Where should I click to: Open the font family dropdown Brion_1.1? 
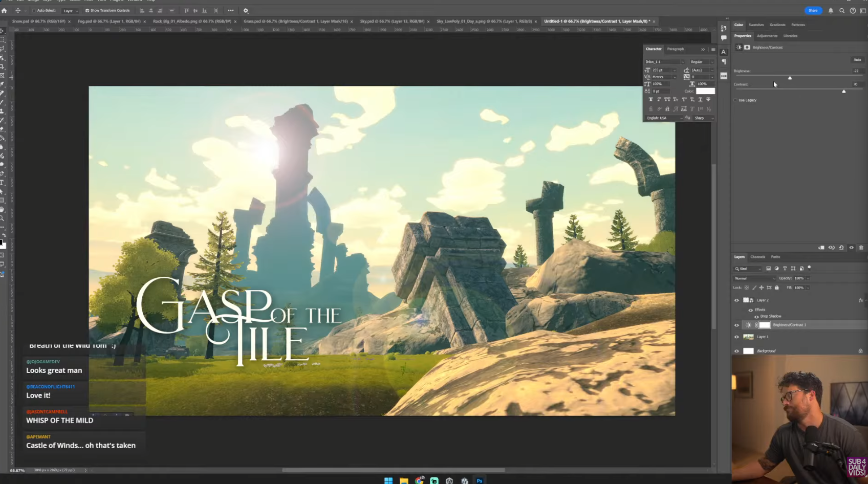click(x=664, y=62)
